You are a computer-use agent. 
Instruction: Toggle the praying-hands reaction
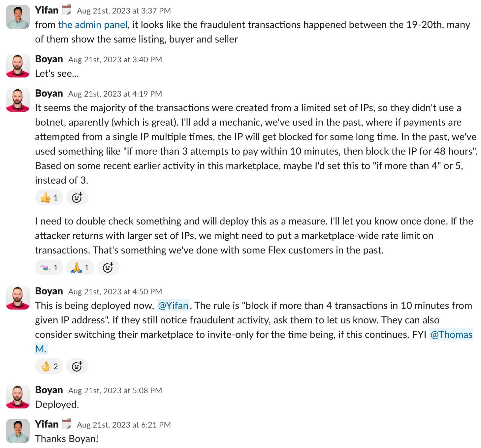80,267
